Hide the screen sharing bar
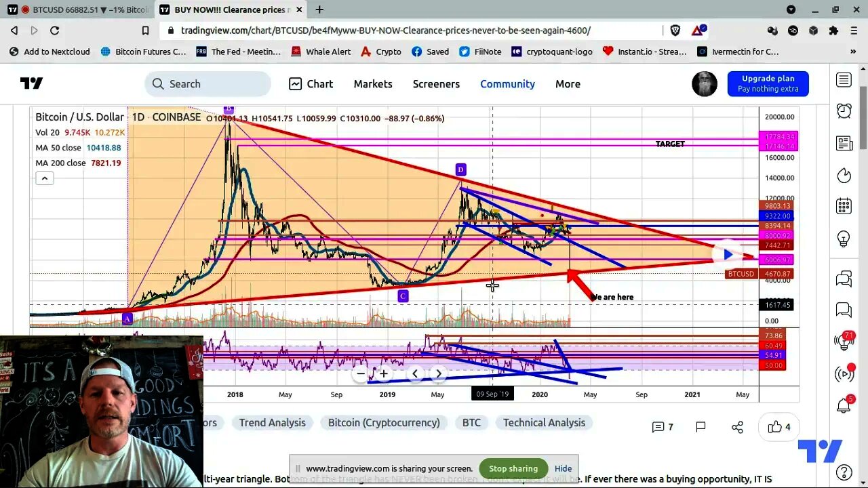The height and width of the screenshot is (488, 868). [x=563, y=468]
